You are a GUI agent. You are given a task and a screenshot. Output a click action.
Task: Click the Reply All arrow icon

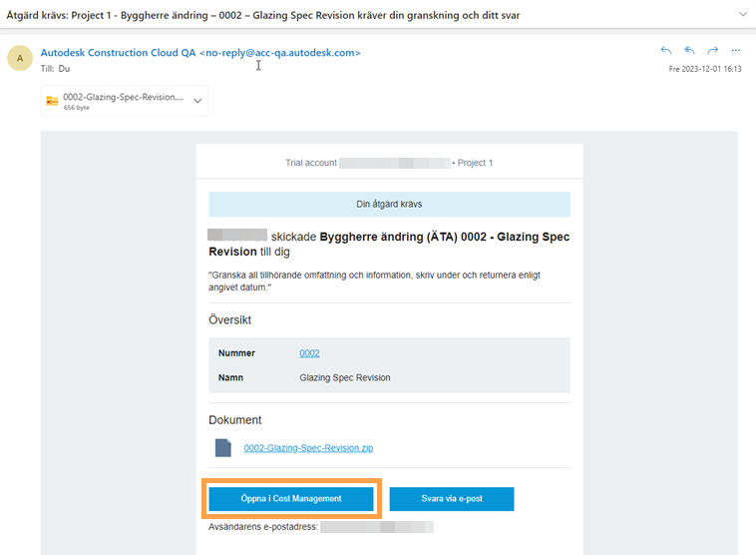tap(689, 50)
